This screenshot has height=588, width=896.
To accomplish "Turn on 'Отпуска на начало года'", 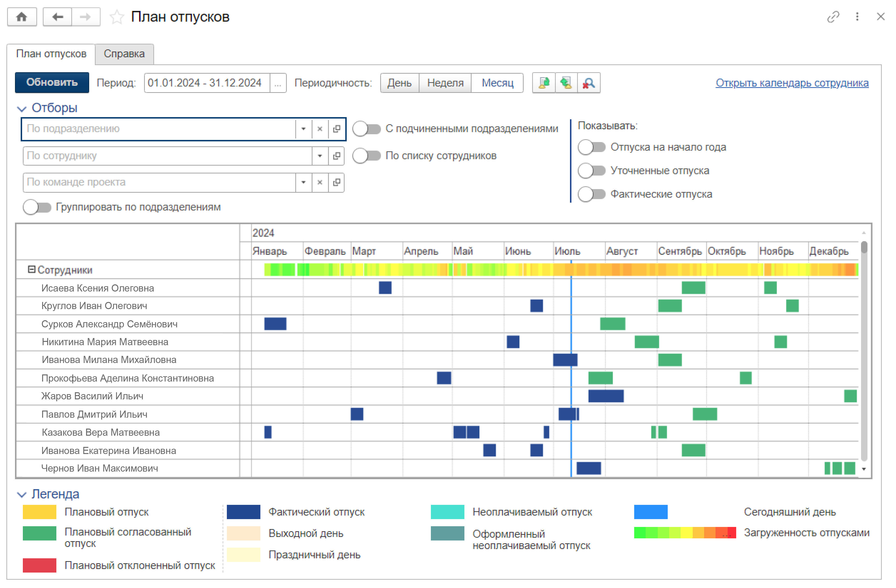I will tap(591, 147).
